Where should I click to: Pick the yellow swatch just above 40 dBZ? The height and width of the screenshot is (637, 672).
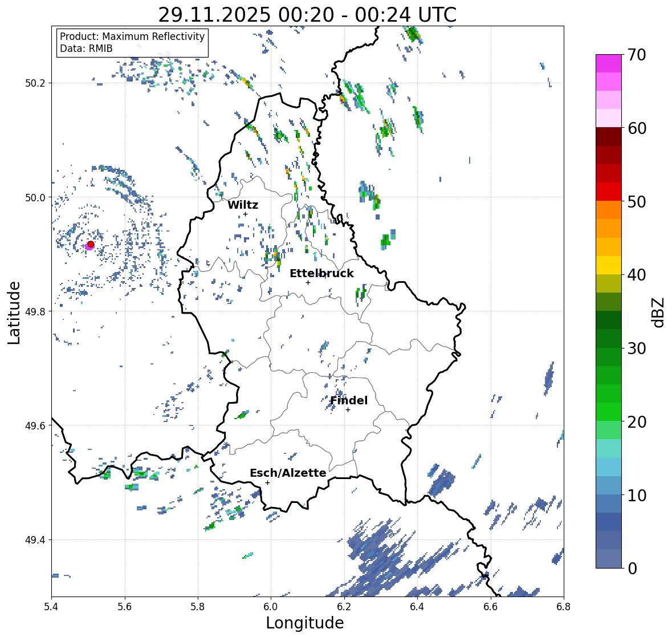coord(609,265)
